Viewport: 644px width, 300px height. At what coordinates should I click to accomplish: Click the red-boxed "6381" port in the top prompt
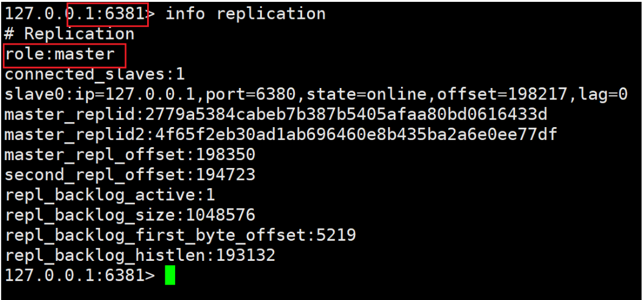[x=125, y=13]
